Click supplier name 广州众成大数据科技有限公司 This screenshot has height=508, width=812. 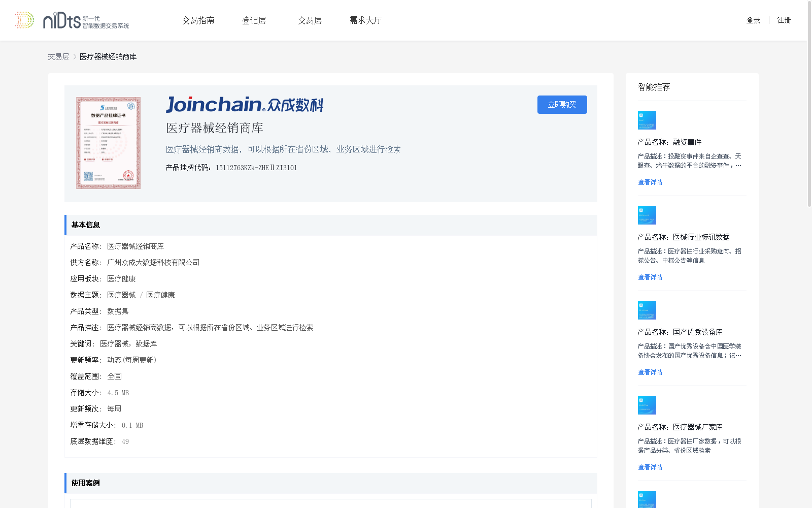(153, 263)
